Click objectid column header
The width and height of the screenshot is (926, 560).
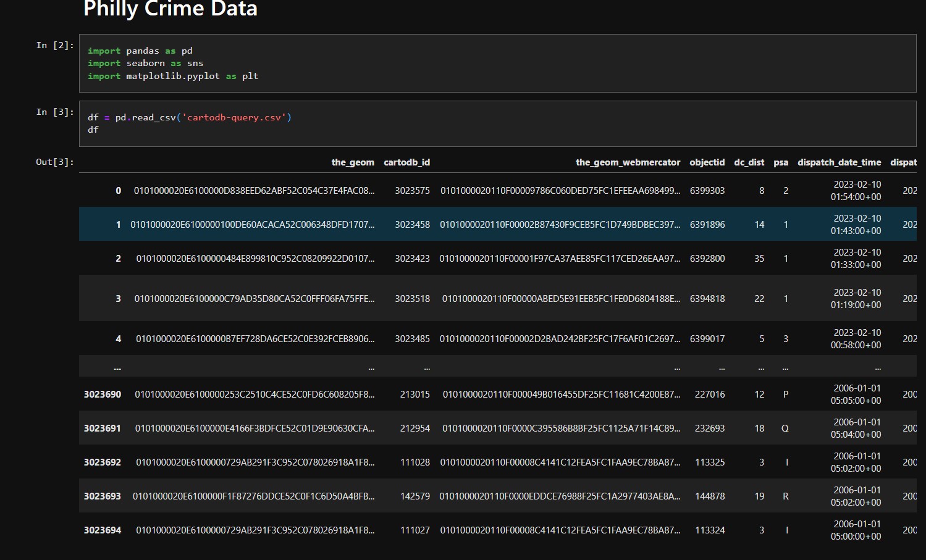coord(707,162)
